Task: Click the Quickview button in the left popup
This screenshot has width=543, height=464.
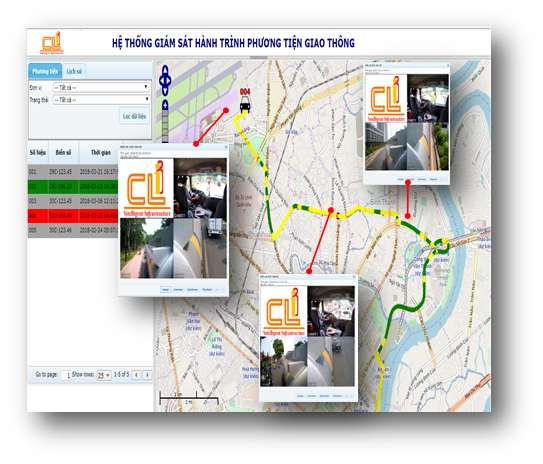Action: (193, 289)
